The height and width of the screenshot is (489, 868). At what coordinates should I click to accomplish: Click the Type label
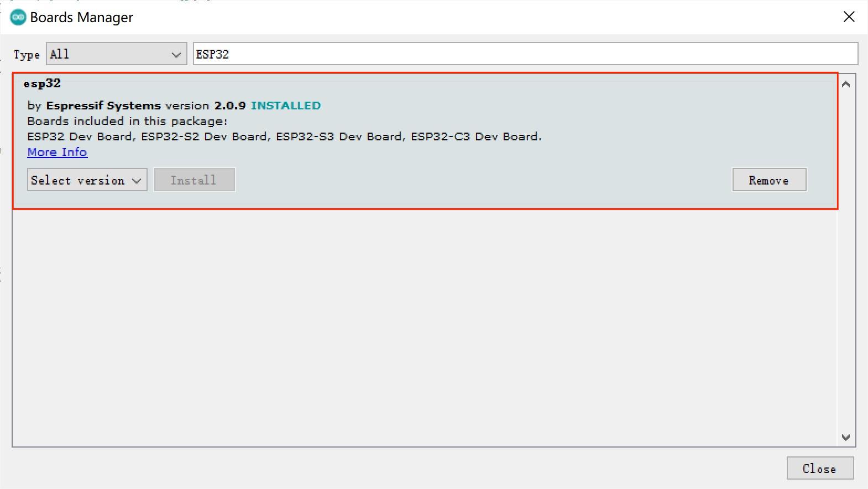tap(27, 55)
